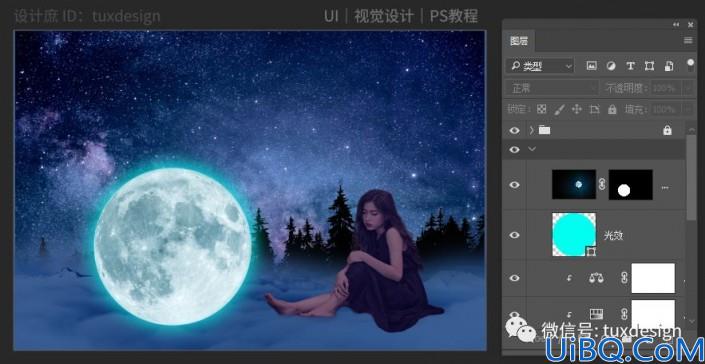Click clipping arrow on color balance layer

click(x=569, y=279)
